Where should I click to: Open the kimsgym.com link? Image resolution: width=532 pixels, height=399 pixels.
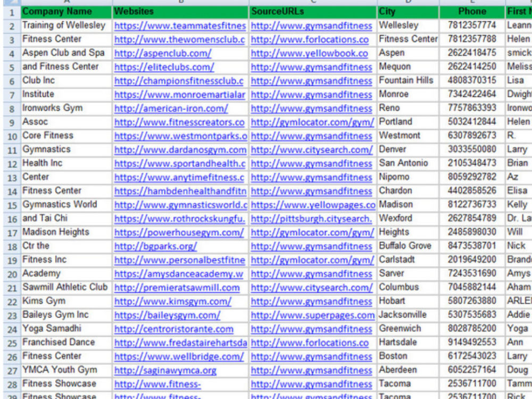(173, 301)
